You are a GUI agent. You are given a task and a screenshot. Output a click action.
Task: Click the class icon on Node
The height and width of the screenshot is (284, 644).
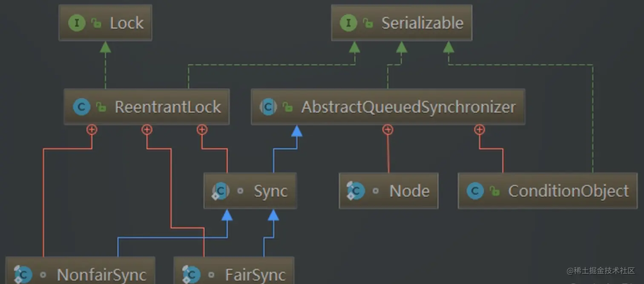click(356, 191)
